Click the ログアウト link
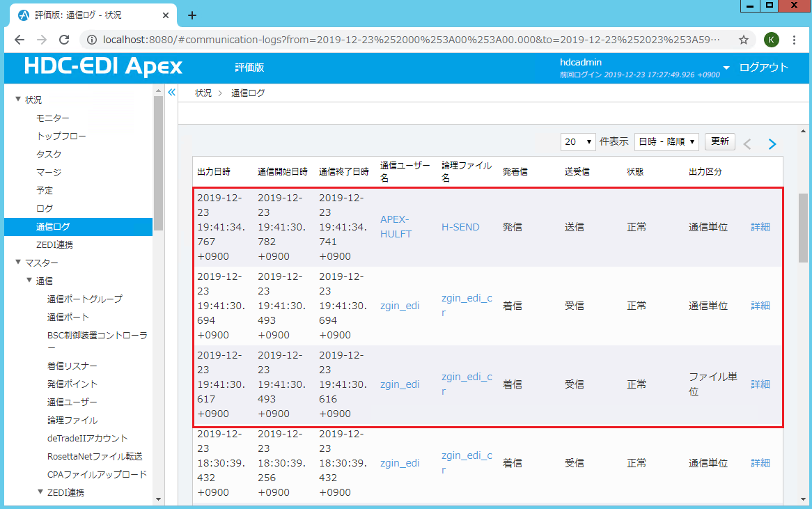The image size is (812, 509). (x=764, y=68)
